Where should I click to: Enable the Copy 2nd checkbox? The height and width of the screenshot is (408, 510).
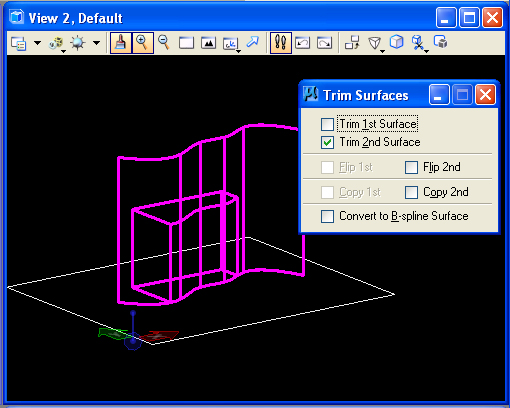point(411,192)
